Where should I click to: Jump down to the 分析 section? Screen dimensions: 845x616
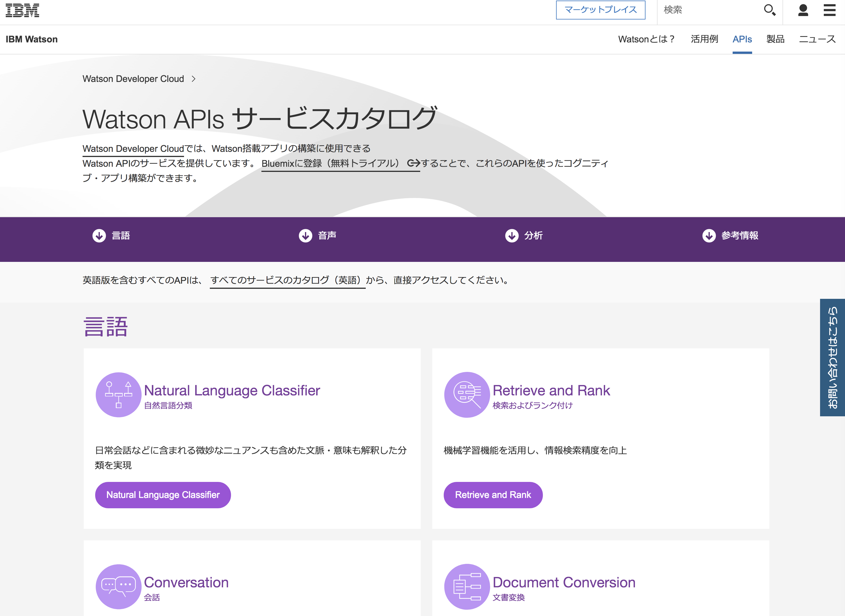524,236
